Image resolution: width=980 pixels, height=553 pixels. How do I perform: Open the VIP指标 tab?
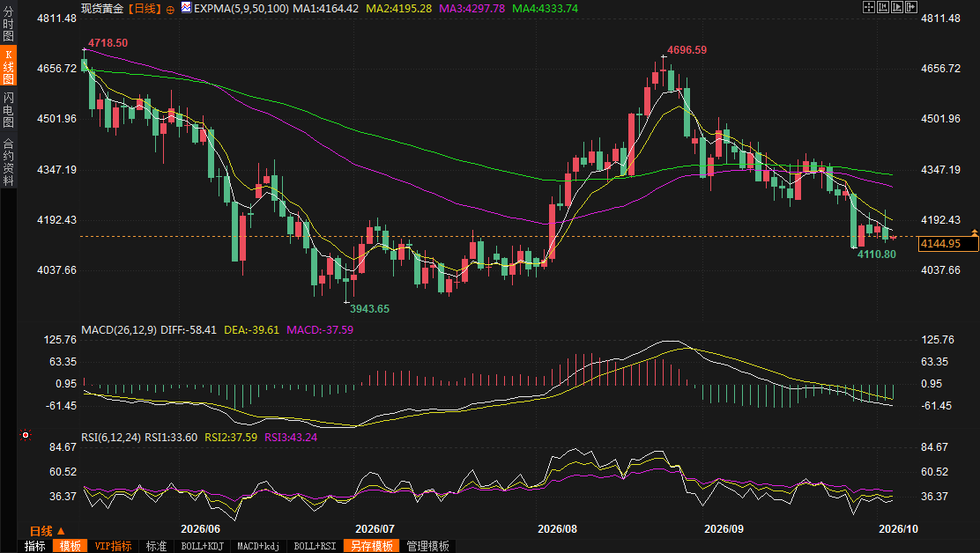113,546
